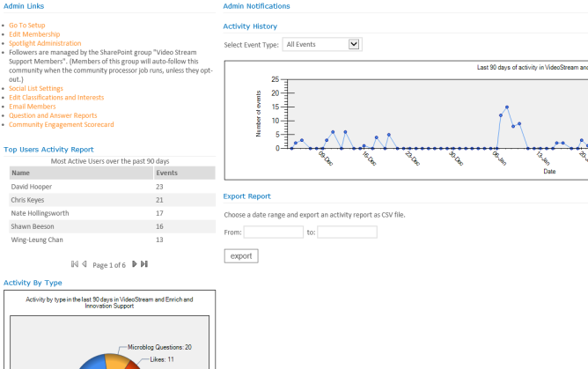Go to previous page of users report
The height and width of the screenshot is (369, 588).
pos(85,264)
